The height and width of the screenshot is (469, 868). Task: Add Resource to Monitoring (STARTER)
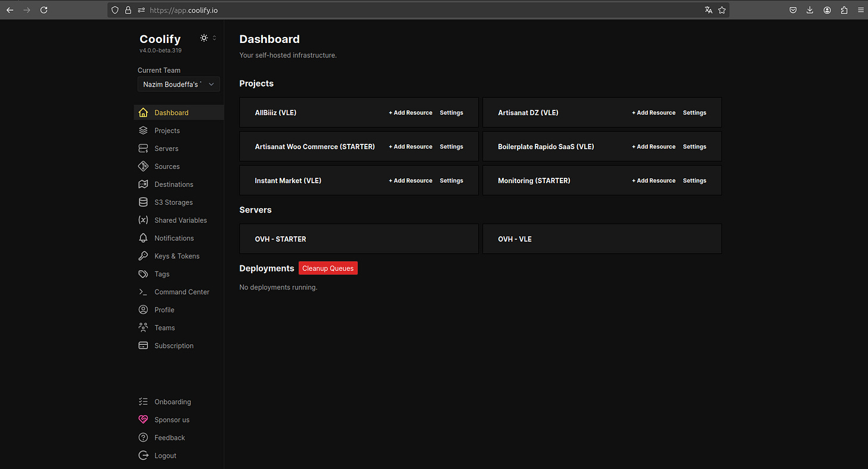(654, 181)
